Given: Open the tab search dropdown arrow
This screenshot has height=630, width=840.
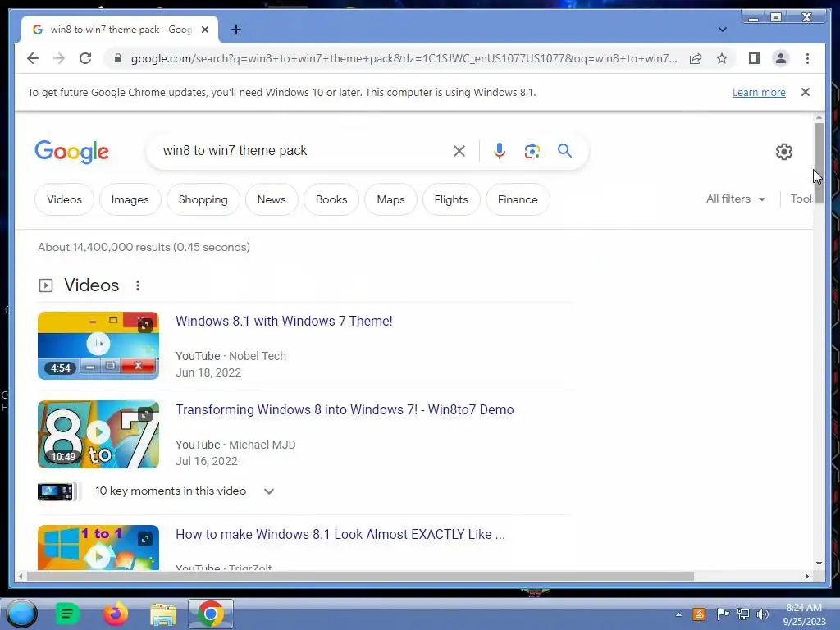Looking at the screenshot, I should 722,30.
